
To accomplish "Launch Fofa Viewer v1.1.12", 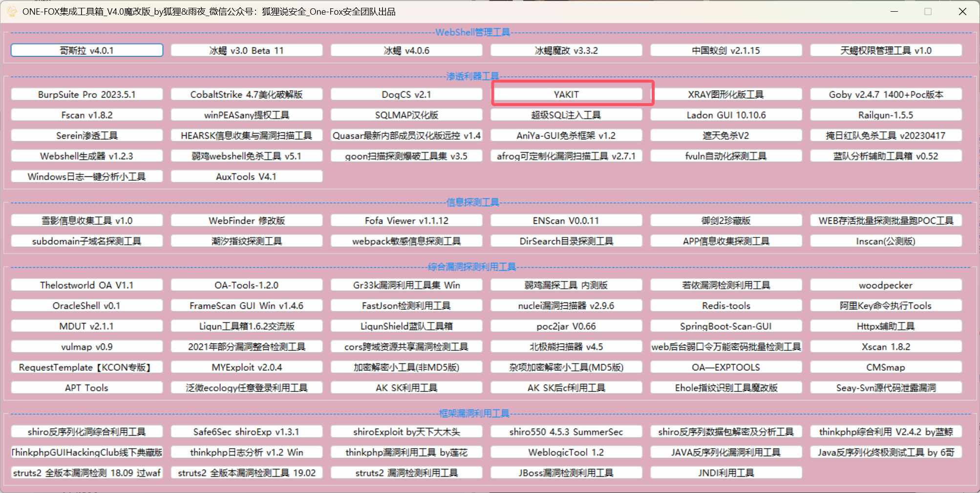I will click(406, 220).
